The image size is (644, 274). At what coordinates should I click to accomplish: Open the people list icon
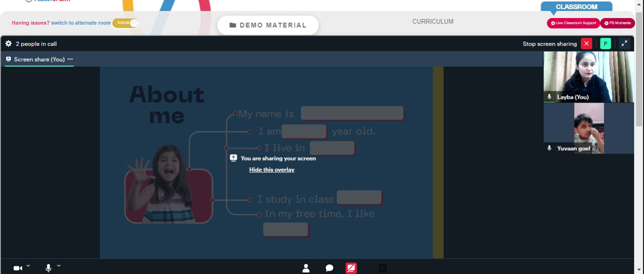(305, 268)
